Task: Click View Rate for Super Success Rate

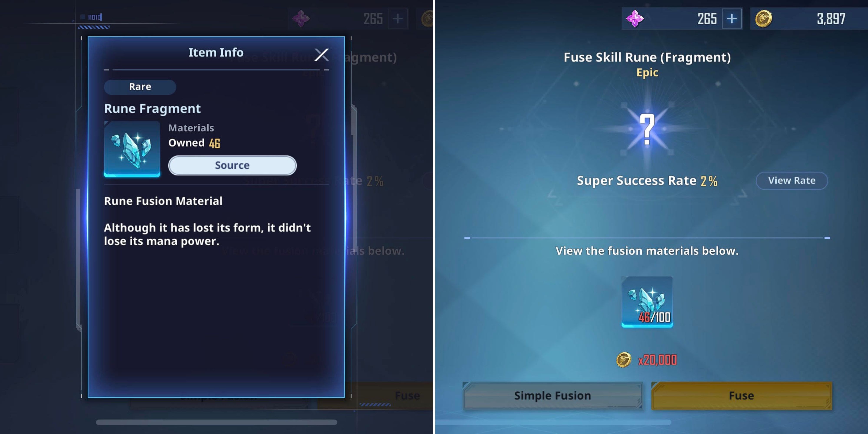Action: pyautogui.click(x=792, y=180)
